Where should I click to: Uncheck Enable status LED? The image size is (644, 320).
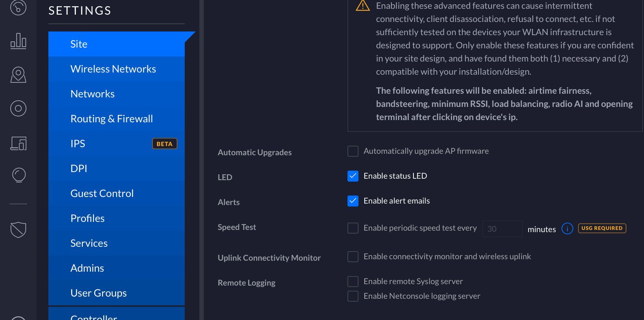coord(353,176)
